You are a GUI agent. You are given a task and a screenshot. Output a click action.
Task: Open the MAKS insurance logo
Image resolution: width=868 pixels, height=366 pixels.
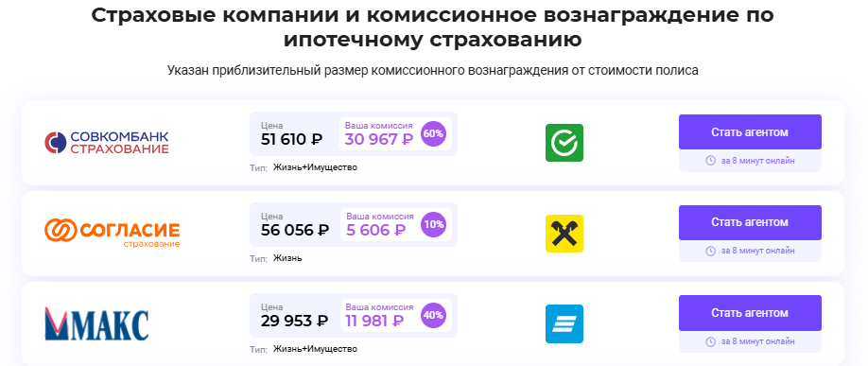[96, 324]
